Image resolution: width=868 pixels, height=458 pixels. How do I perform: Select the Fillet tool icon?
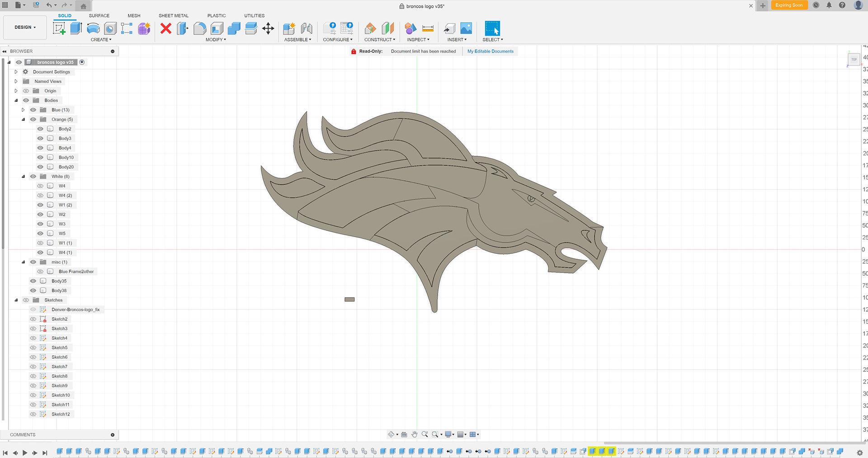200,28
